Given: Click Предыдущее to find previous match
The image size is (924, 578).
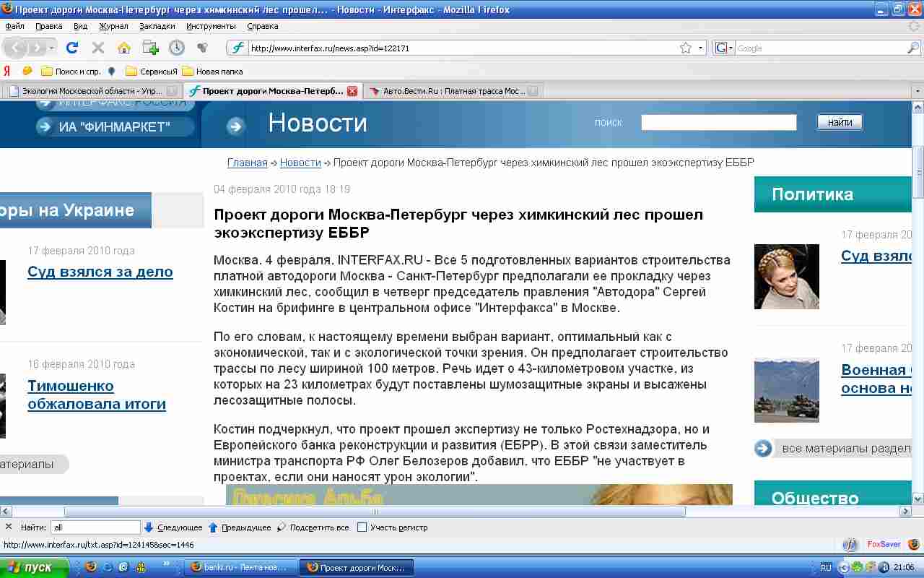Looking at the screenshot, I should 240,527.
